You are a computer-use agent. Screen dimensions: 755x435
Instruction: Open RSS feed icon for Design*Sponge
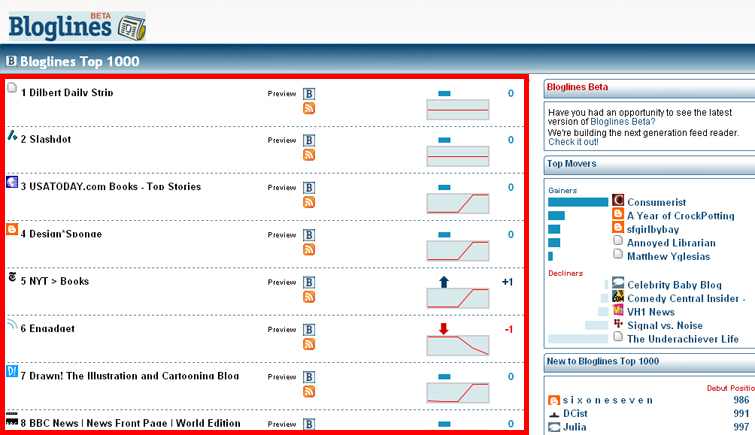pyautogui.click(x=309, y=250)
